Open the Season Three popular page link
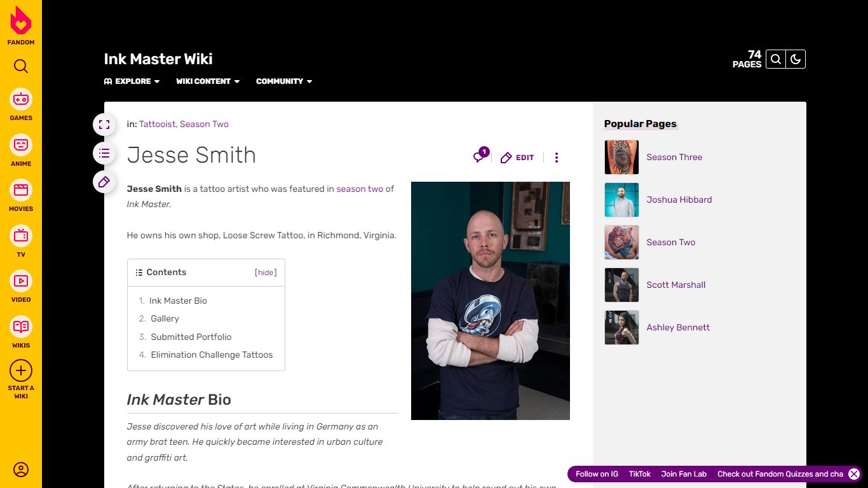 click(x=674, y=157)
